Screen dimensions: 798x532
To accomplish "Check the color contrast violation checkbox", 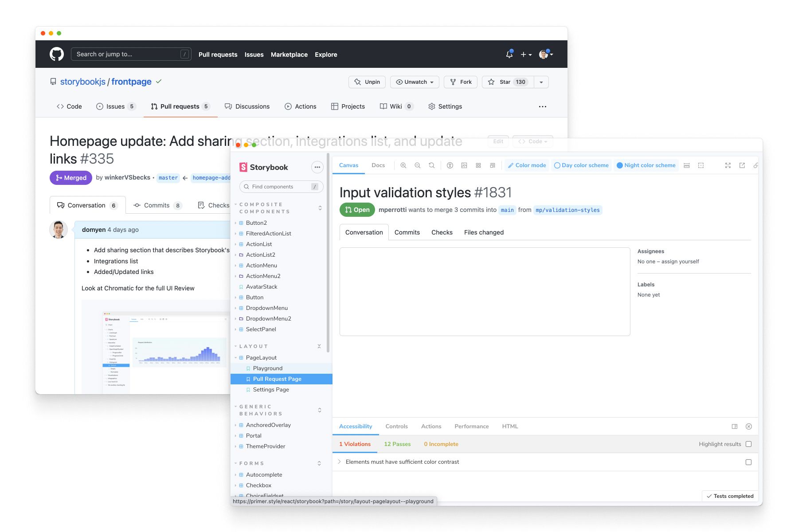I will tap(749, 462).
